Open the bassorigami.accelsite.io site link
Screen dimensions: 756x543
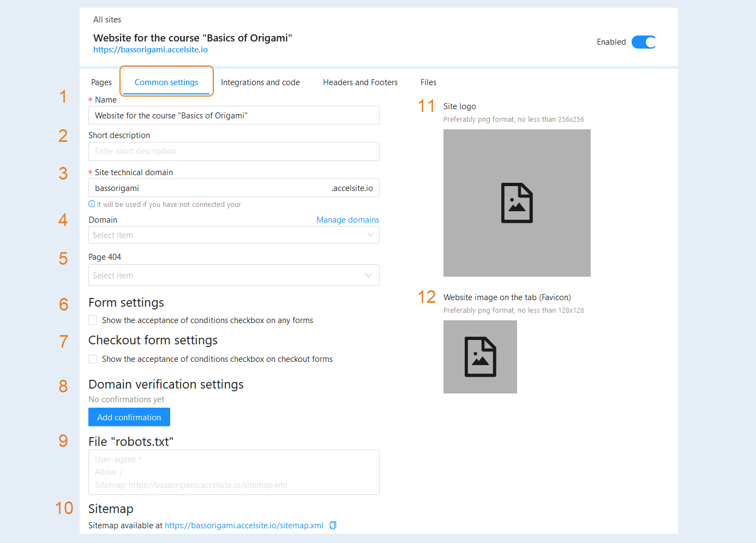click(151, 50)
